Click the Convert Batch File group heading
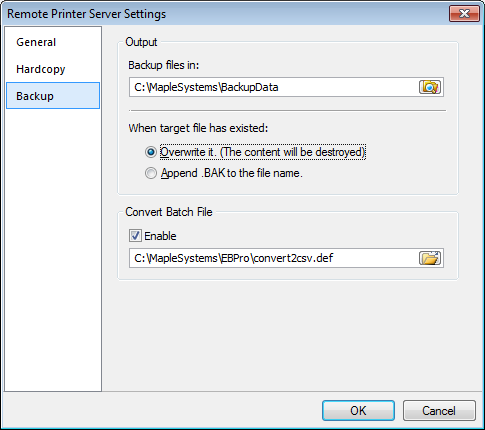 pos(169,212)
